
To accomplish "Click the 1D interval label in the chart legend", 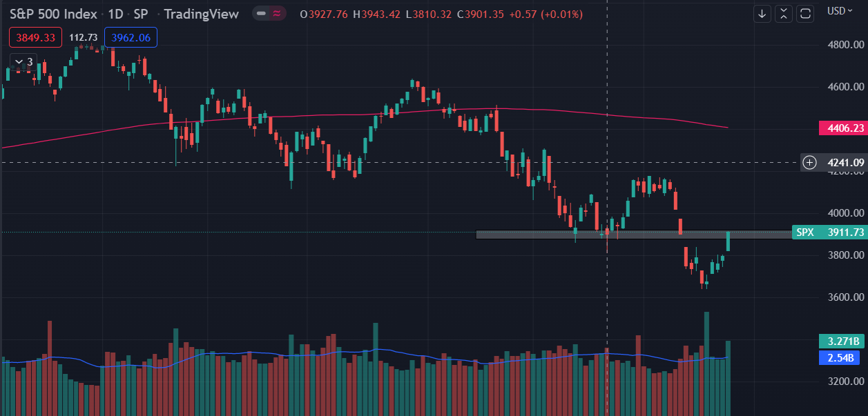I will (x=117, y=14).
